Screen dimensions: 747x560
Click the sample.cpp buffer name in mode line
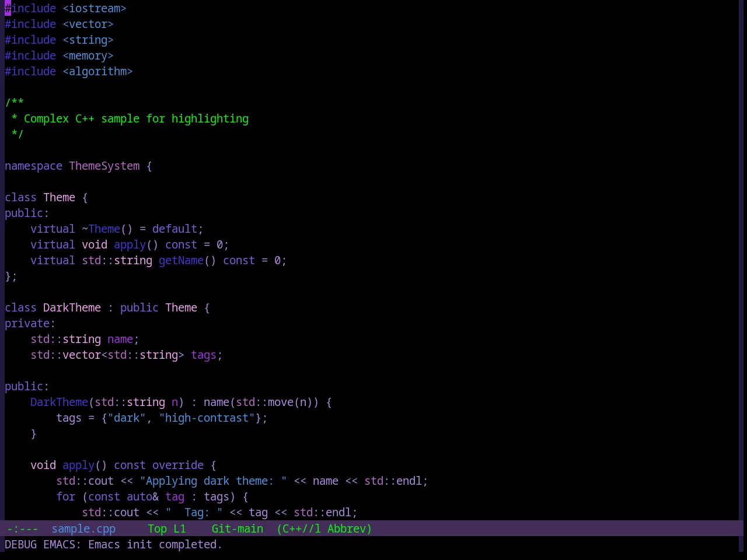click(83, 528)
